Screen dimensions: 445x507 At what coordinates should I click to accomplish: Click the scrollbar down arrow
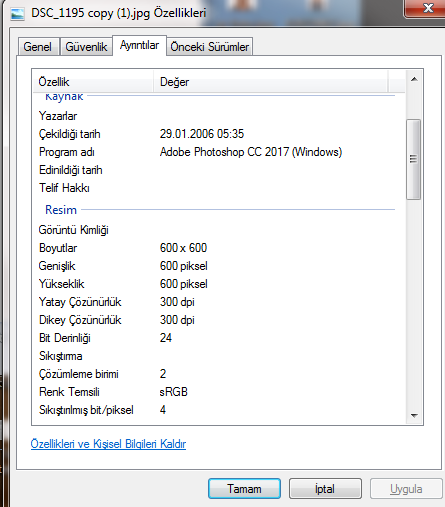click(x=414, y=416)
